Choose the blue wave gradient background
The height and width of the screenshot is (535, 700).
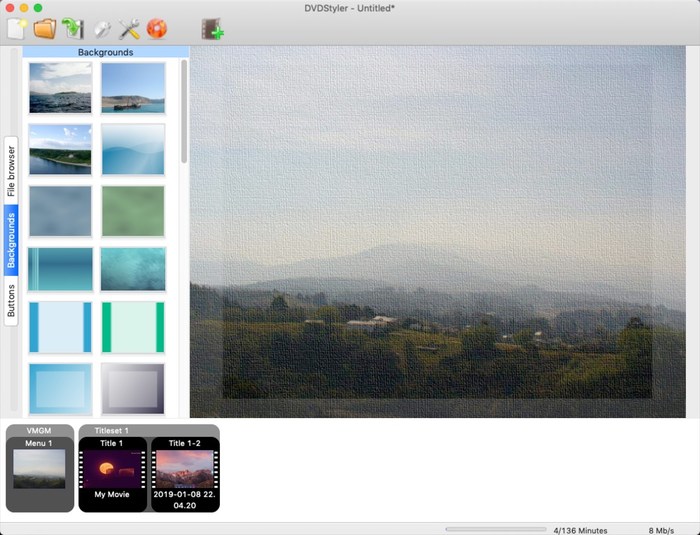[133, 149]
